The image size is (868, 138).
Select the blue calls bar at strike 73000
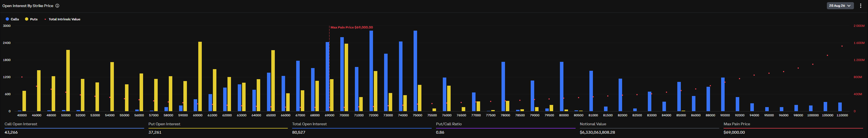[386, 83]
